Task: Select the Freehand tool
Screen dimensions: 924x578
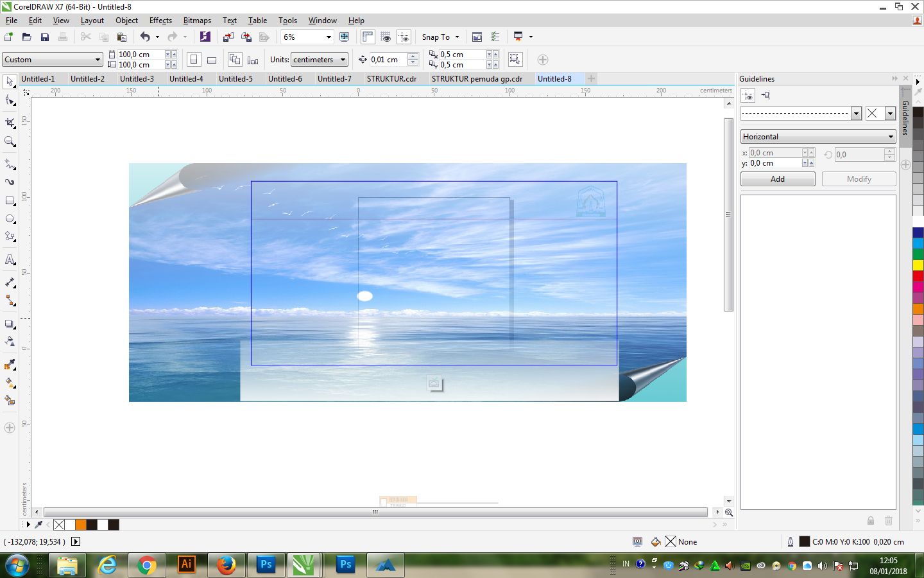Action: pyautogui.click(x=10, y=164)
